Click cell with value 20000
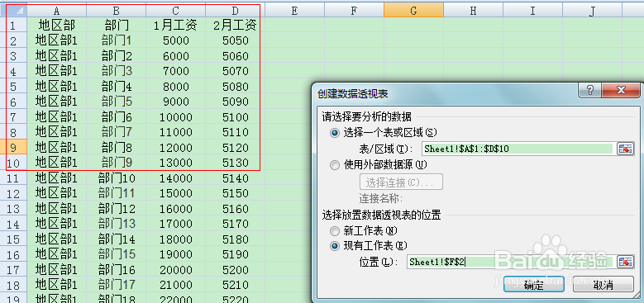The width and height of the screenshot is (644, 303). pyautogui.click(x=176, y=270)
